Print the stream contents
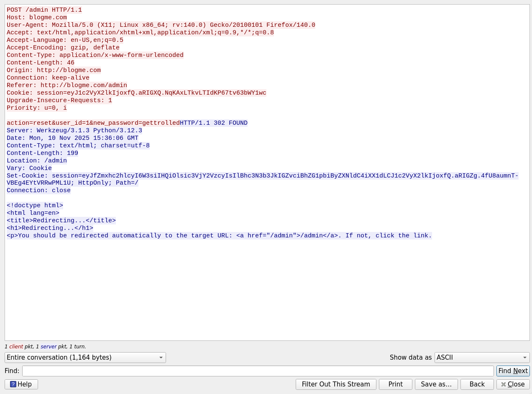The image size is (532, 394). 395,384
